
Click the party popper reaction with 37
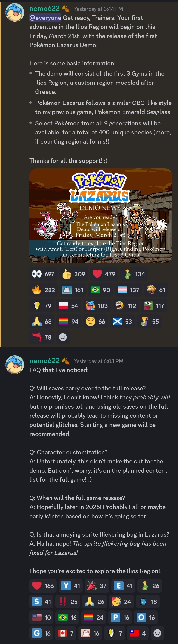(97, 585)
